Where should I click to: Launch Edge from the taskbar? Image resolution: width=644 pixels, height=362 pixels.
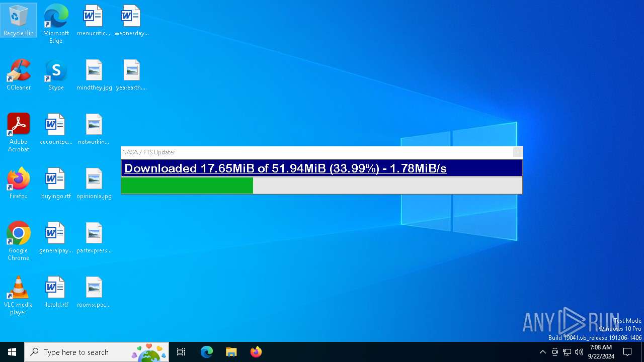tap(207, 352)
